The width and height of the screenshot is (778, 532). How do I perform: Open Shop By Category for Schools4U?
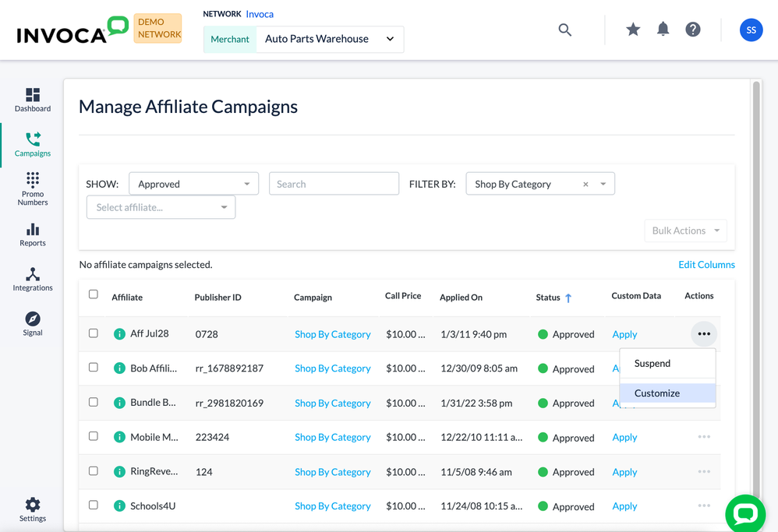tap(332, 506)
